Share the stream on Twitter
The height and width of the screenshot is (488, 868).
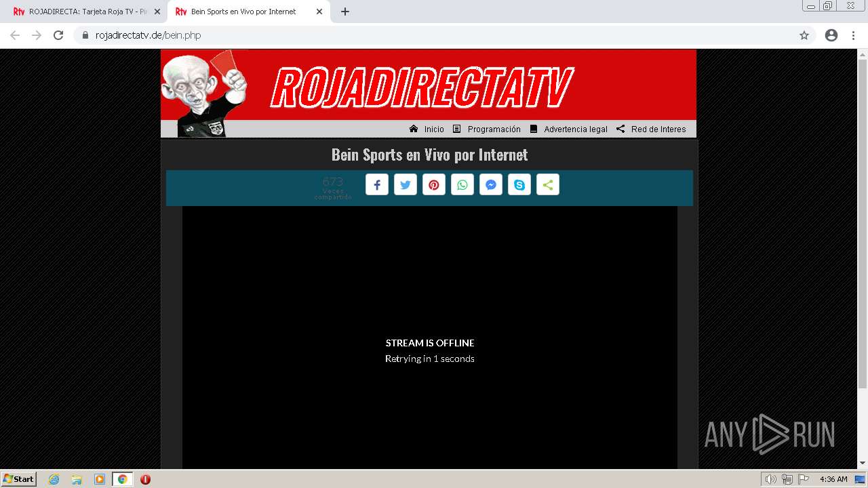coord(406,185)
